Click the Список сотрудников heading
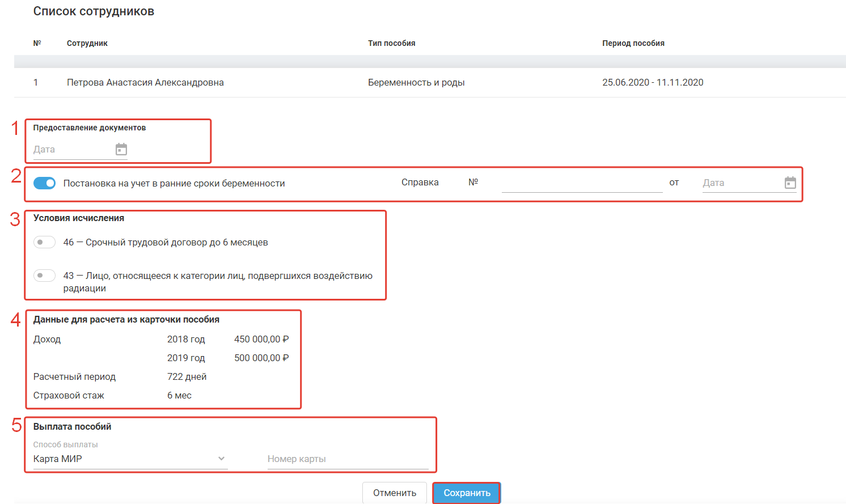The width and height of the screenshot is (846, 504). [x=94, y=11]
